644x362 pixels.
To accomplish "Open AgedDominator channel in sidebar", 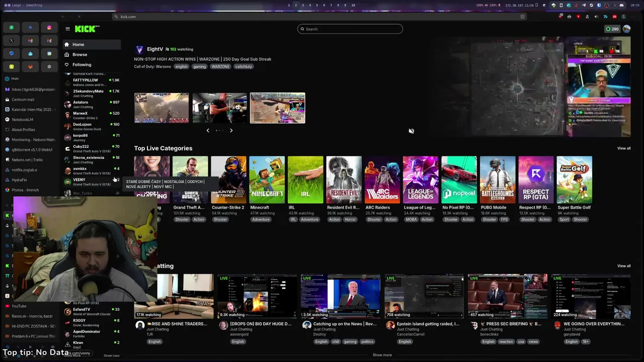I will point(92,333).
